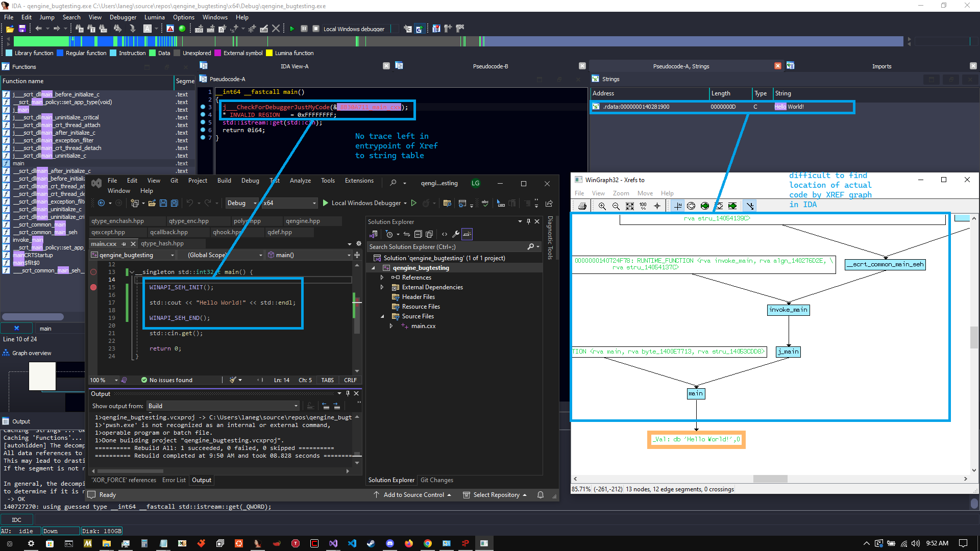Screen dimensions: 980x551
Task: Switch to Git Changes tab
Action: [x=436, y=480]
